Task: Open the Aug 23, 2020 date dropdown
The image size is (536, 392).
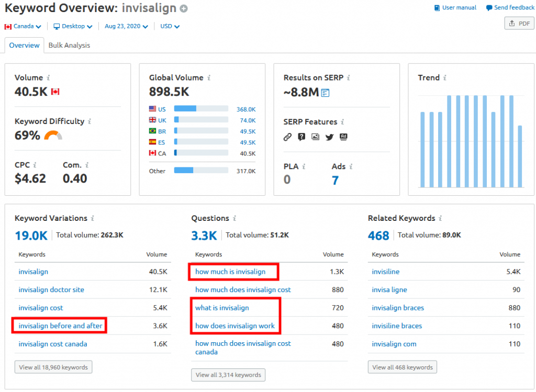Action: pyautogui.click(x=126, y=26)
